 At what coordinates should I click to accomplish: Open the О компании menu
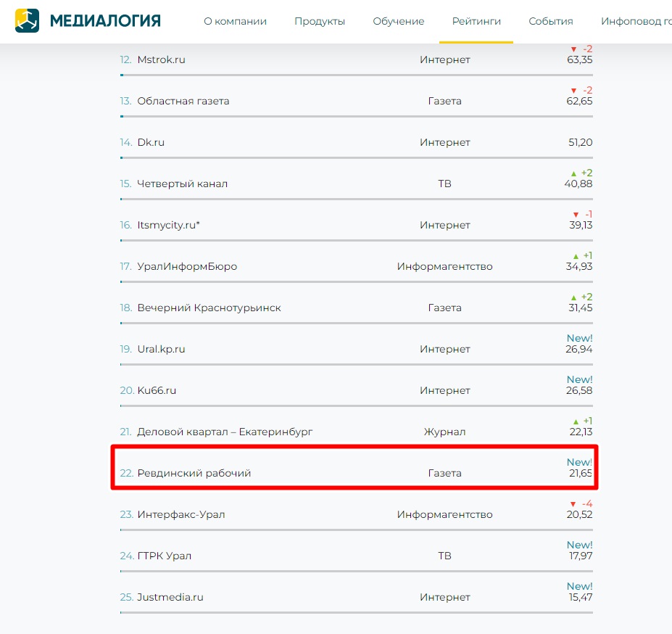pyautogui.click(x=235, y=22)
